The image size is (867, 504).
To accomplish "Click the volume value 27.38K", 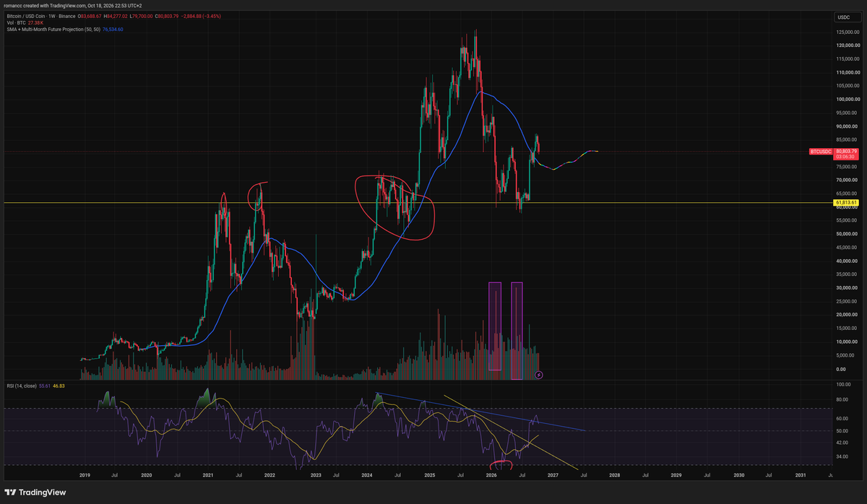I will (x=36, y=23).
